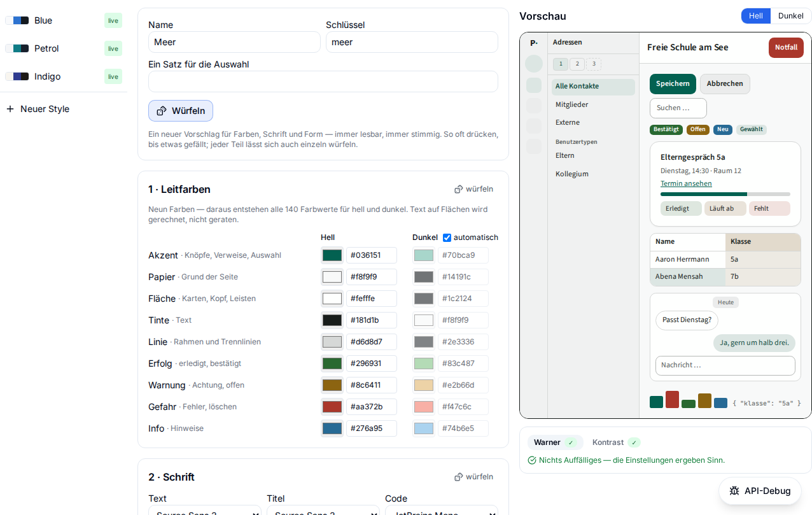Open the Text font dropdown
This screenshot has height=515, width=812.
tap(205, 510)
